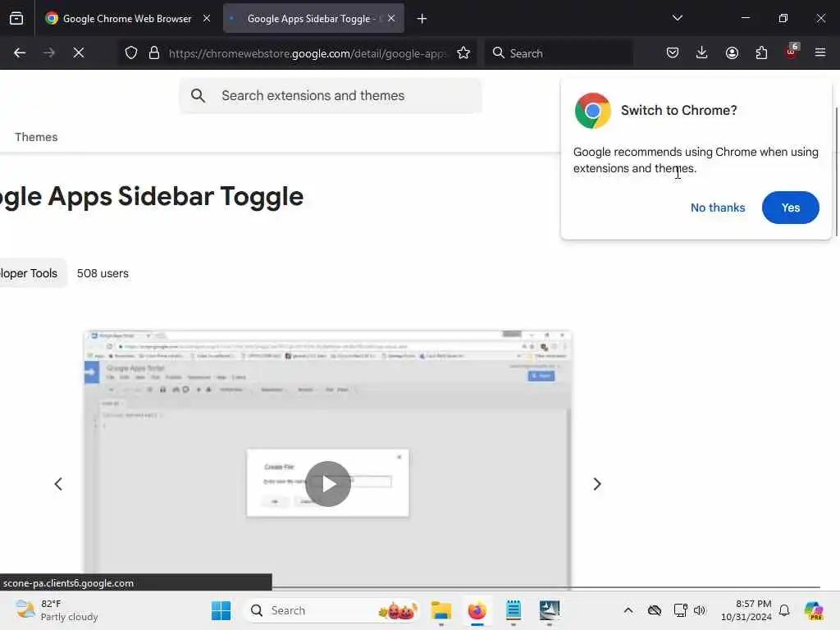Open the Downloads panel
Screen dimensions: 840x630
702,52
